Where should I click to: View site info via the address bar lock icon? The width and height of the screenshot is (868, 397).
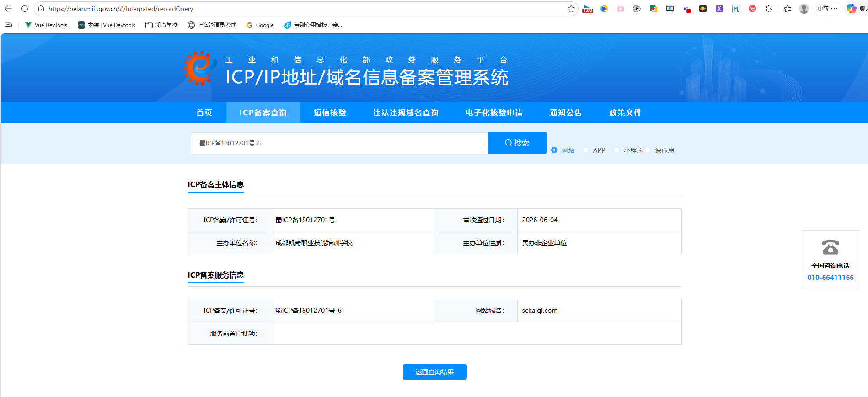pyautogui.click(x=41, y=9)
